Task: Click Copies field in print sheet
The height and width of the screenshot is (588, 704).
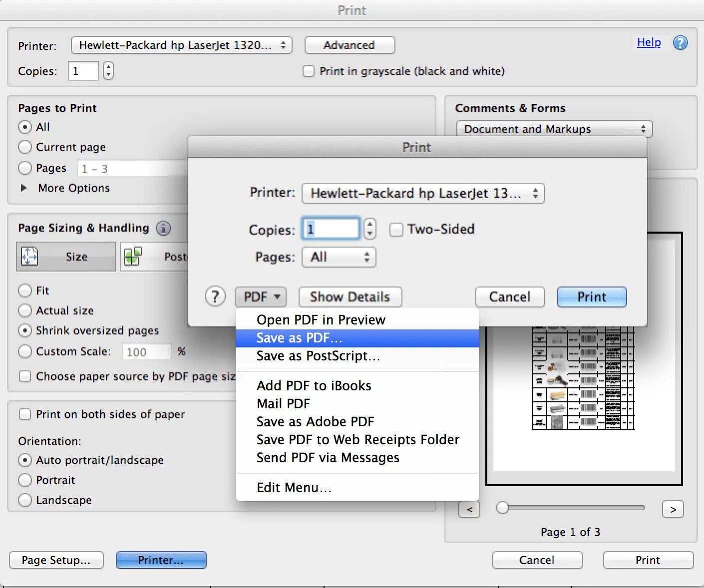Action: pyautogui.click(x=331, y=229)
